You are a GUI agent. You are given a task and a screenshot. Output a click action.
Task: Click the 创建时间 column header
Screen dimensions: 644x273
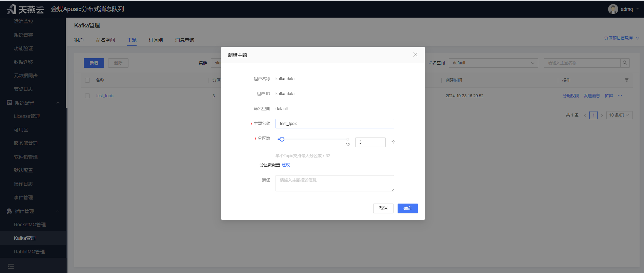[454, 80]
